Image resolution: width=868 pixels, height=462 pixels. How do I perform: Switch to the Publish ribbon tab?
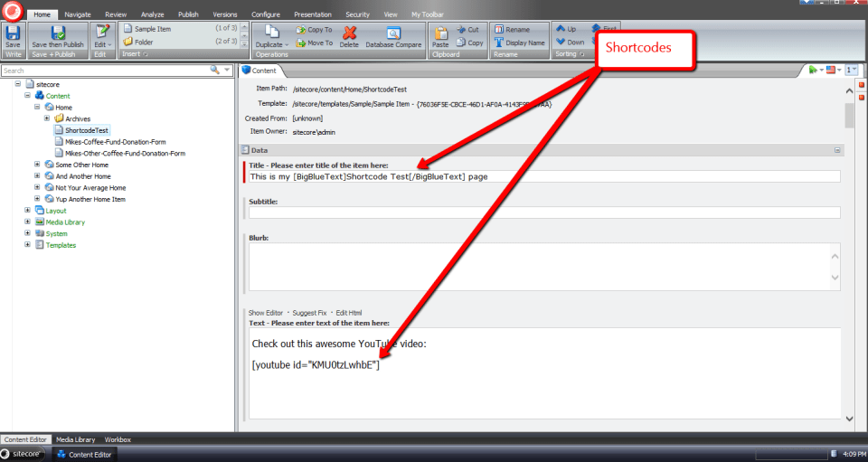coord(188,14)
